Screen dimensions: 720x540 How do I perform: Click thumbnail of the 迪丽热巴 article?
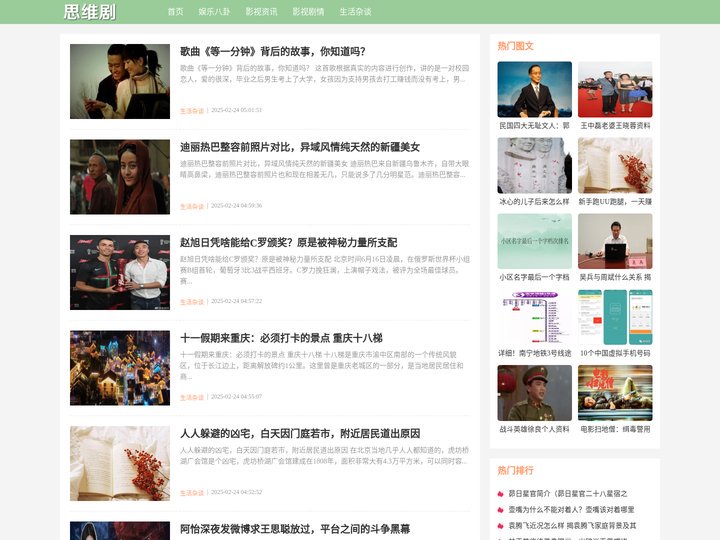point(120,177)
